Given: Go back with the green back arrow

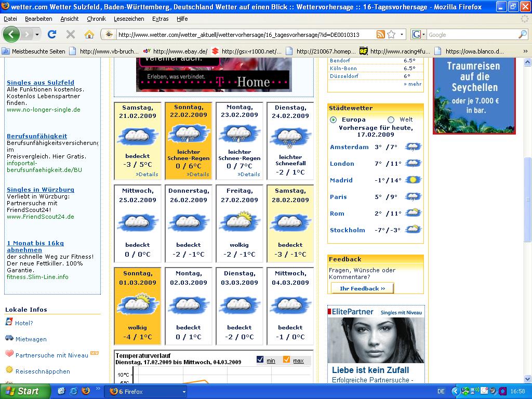Looking at the screenshot, I should point(11,34).
